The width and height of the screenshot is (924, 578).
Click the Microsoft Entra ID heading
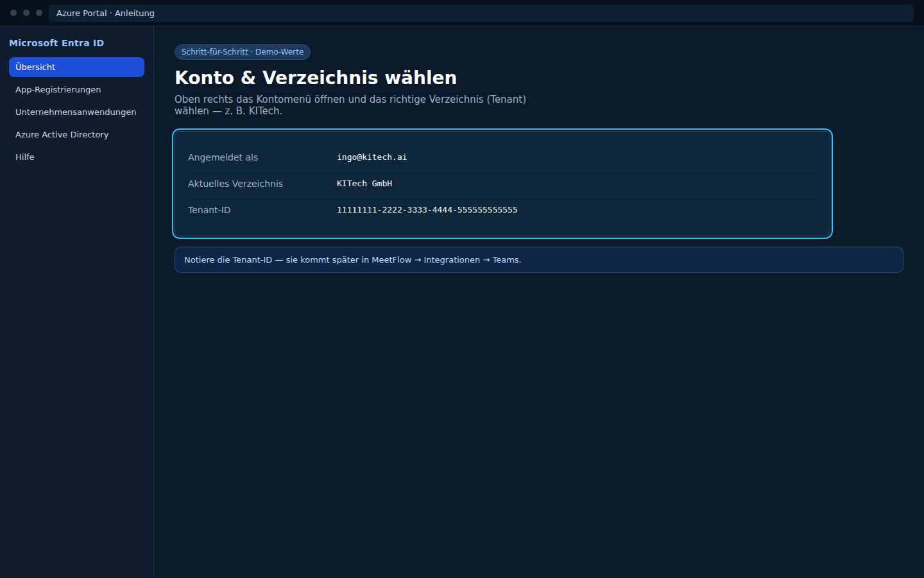(56, 43)
